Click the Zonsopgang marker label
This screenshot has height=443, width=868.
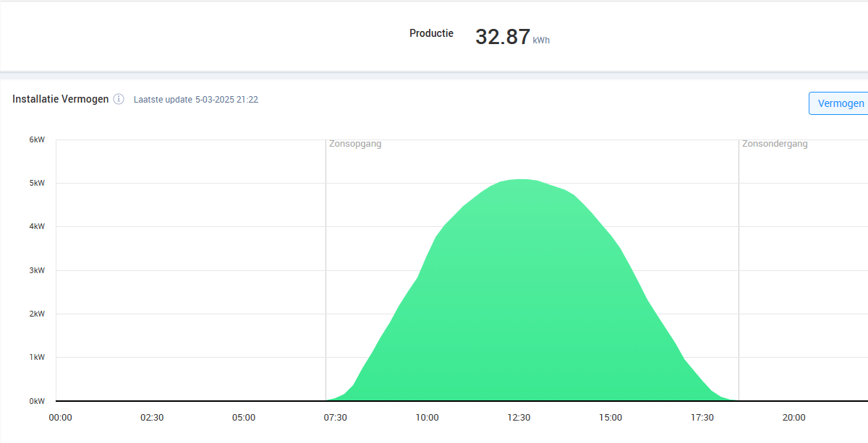[355, 144]
